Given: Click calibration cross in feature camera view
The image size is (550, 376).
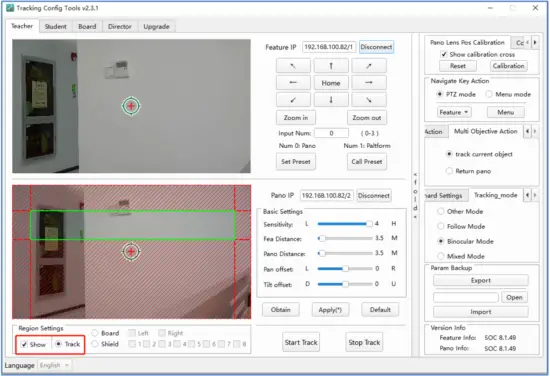Looking at the screenshot, I should tap(131, 106).
